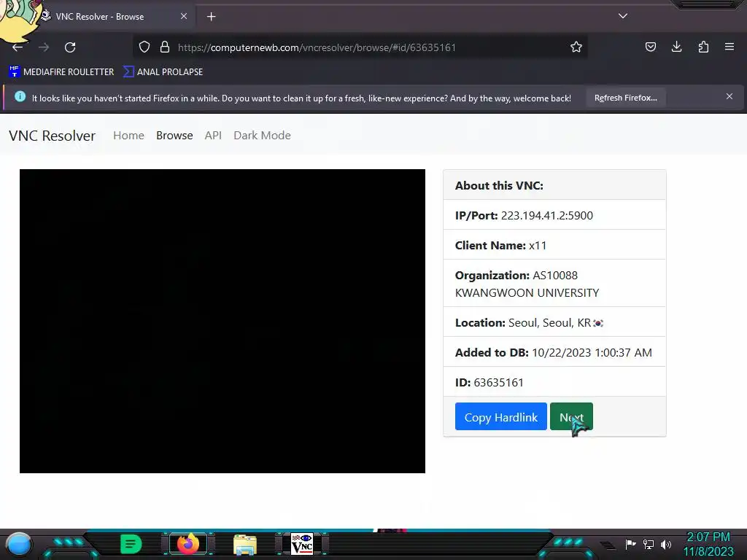Click the info icon in notification bar
The image size is (747, 560).
pyautogui.click(x=20, y=97)
